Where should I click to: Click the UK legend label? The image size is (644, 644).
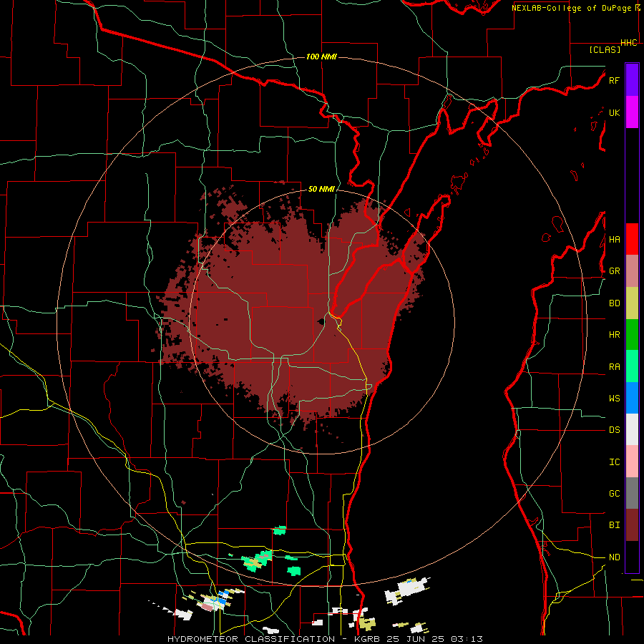coord(614,112)
